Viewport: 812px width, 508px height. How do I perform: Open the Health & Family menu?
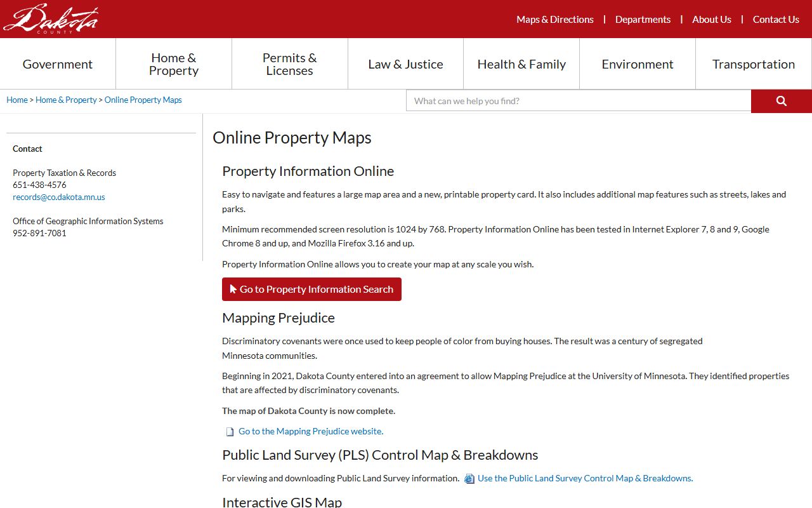(x=521, y=64)
